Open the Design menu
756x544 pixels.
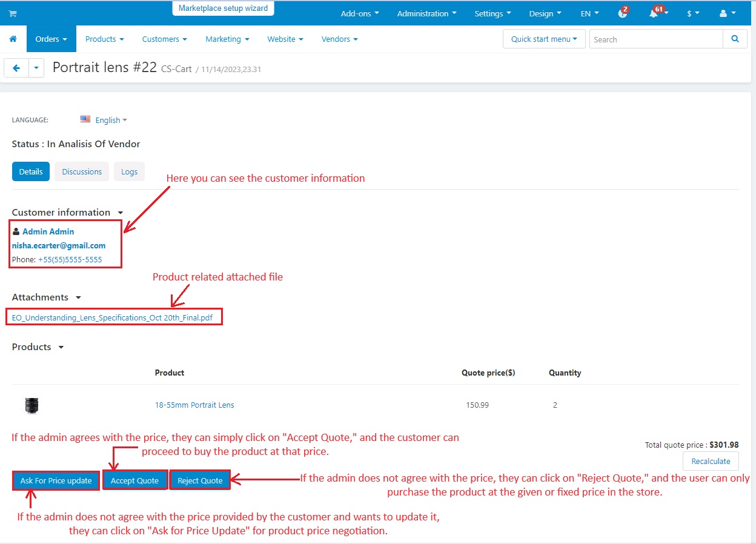(x=545, y=13)
